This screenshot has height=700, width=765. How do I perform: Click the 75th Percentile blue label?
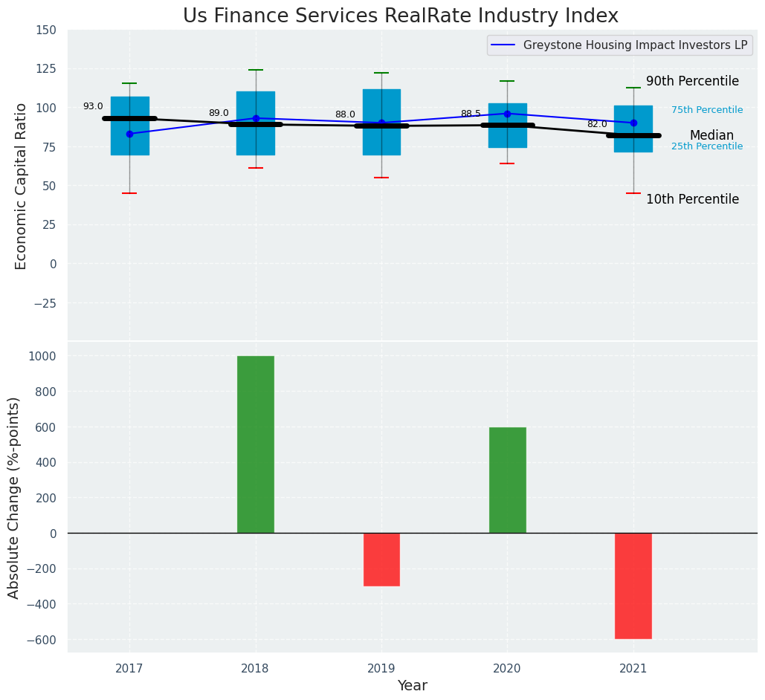pyautogui.click(x=706, y=110)
